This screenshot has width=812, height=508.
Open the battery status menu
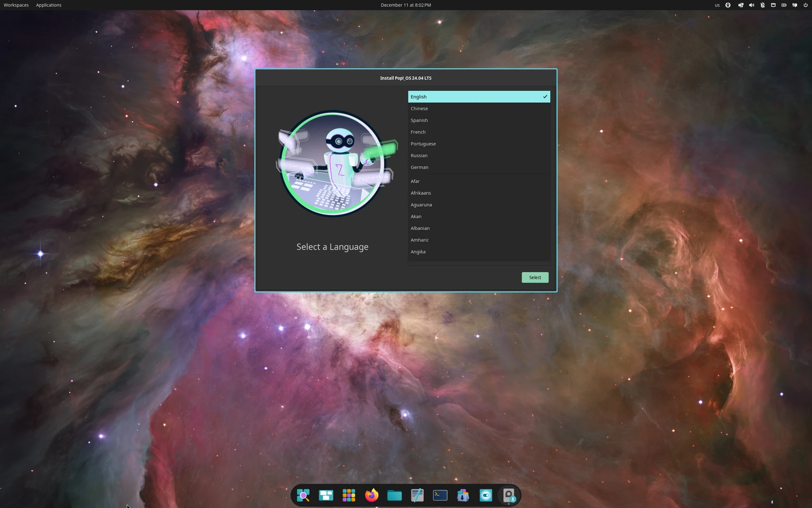784,5
